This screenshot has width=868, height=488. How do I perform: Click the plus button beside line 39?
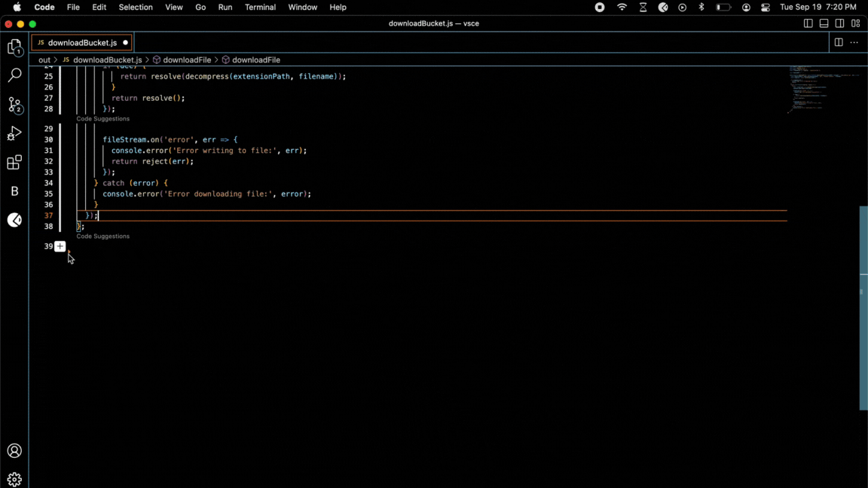60,246
